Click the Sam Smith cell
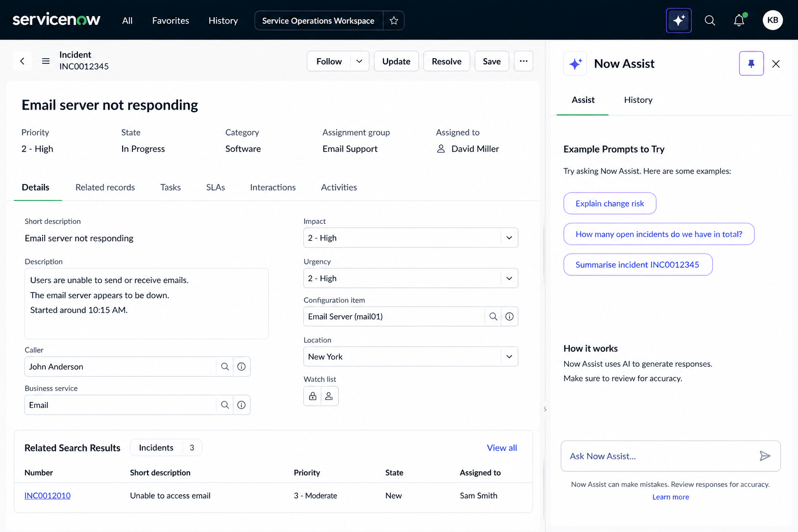798x532 pixels. pos(478,496)
